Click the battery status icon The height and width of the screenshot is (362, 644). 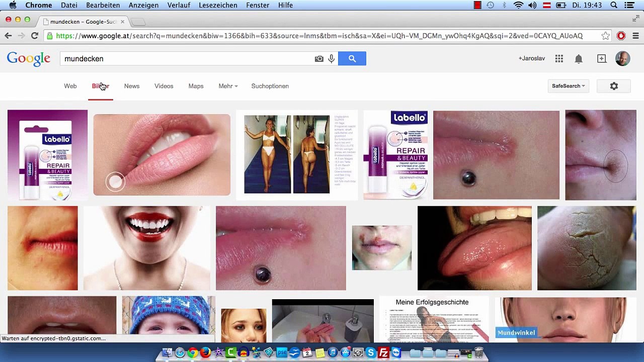click(x=561, y=5)
